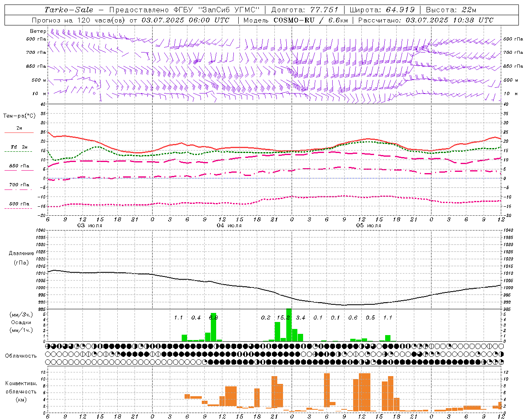The height and width of the screenshot is (420, 525).
Task: Click the 10 м wind level label, left axis
Action: [x=39, y=94]
